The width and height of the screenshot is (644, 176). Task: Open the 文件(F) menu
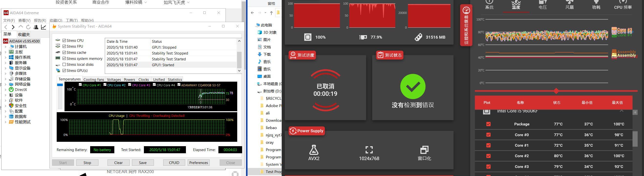click(9, 20)
